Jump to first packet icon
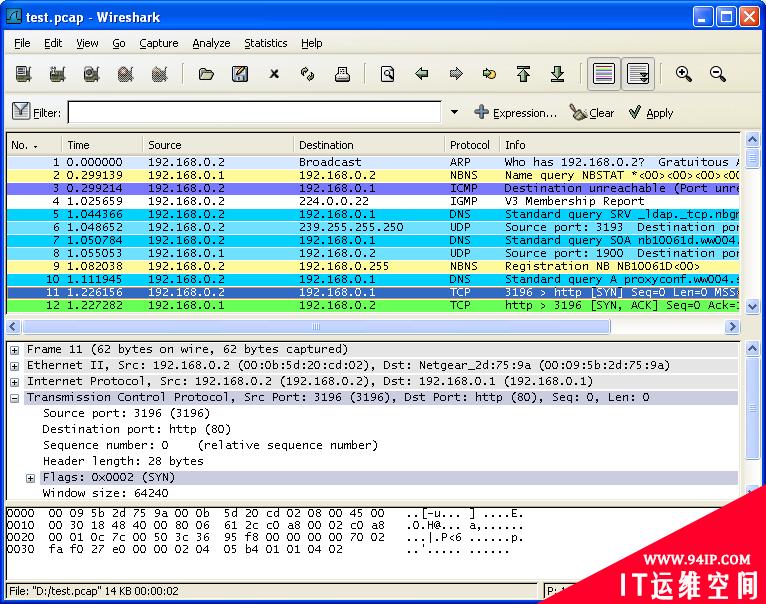Viewport: 766px width, 604px height. pyautogui.click(x=523, y=74)
